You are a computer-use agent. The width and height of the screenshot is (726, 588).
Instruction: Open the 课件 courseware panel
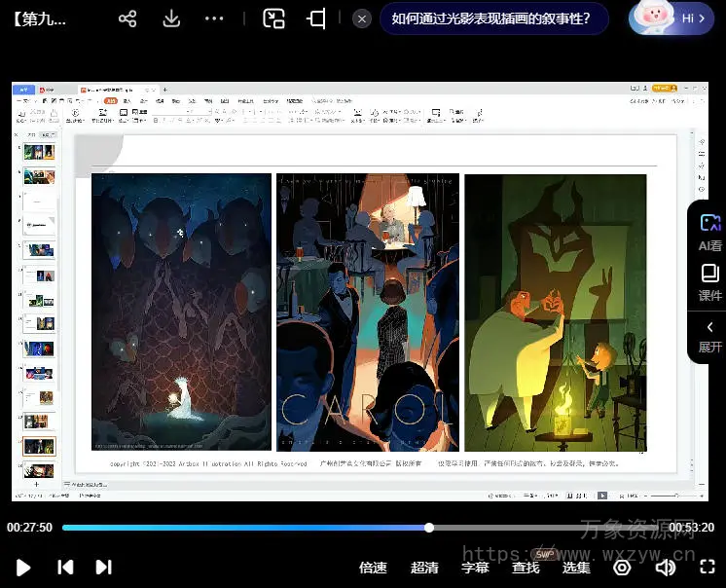tap(709, 283)
